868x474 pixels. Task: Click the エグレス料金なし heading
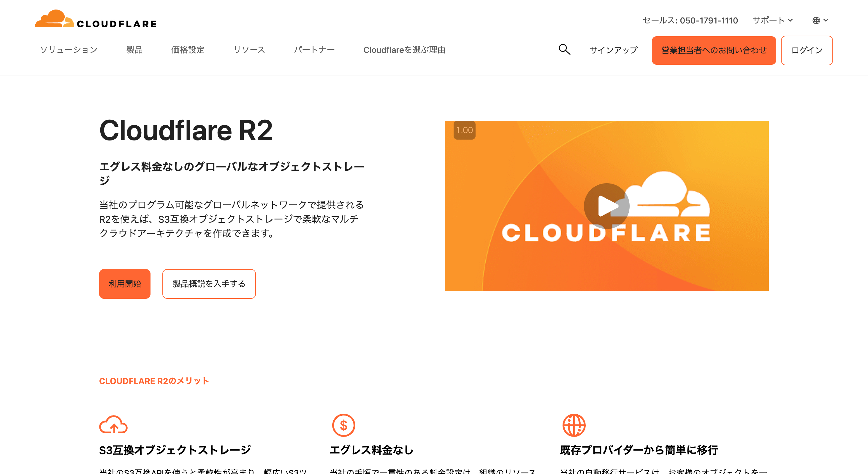[x=371, y=450]
